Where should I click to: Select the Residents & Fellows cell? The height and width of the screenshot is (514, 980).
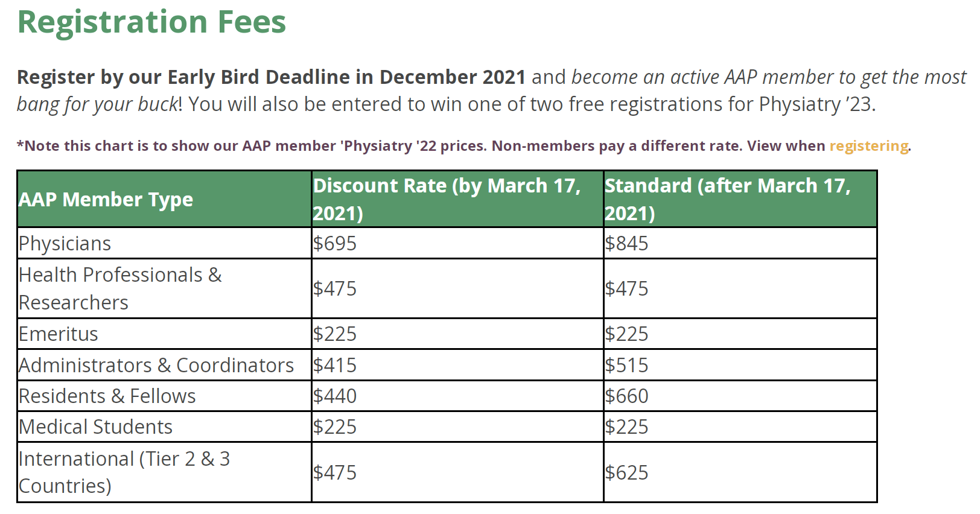pos(164,396)
